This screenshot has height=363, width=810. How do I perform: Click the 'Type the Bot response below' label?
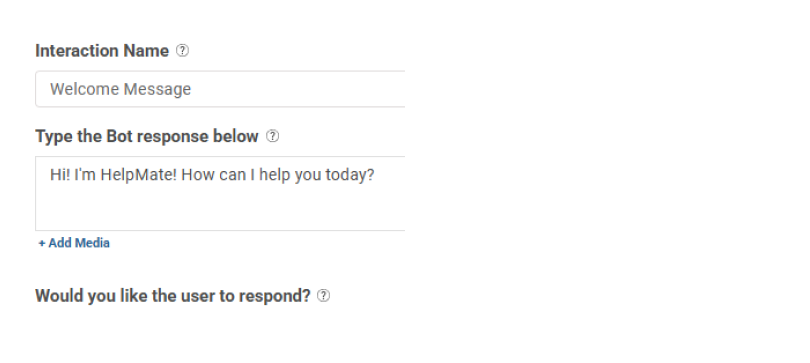(147, 136)
